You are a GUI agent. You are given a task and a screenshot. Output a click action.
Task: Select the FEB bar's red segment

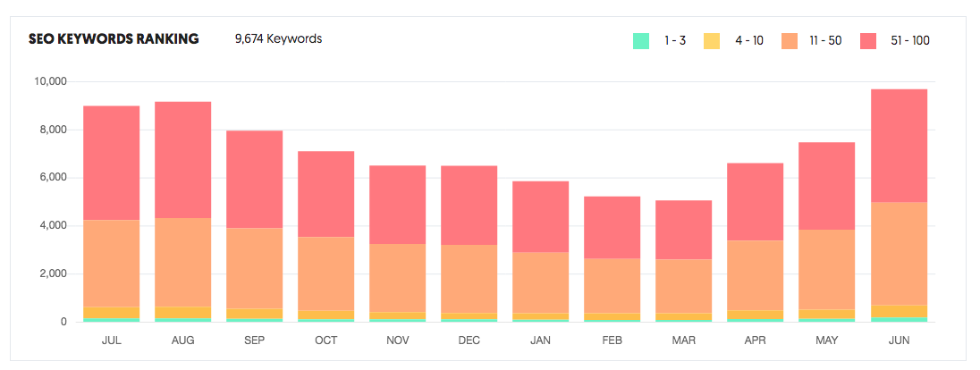point(612,228)
